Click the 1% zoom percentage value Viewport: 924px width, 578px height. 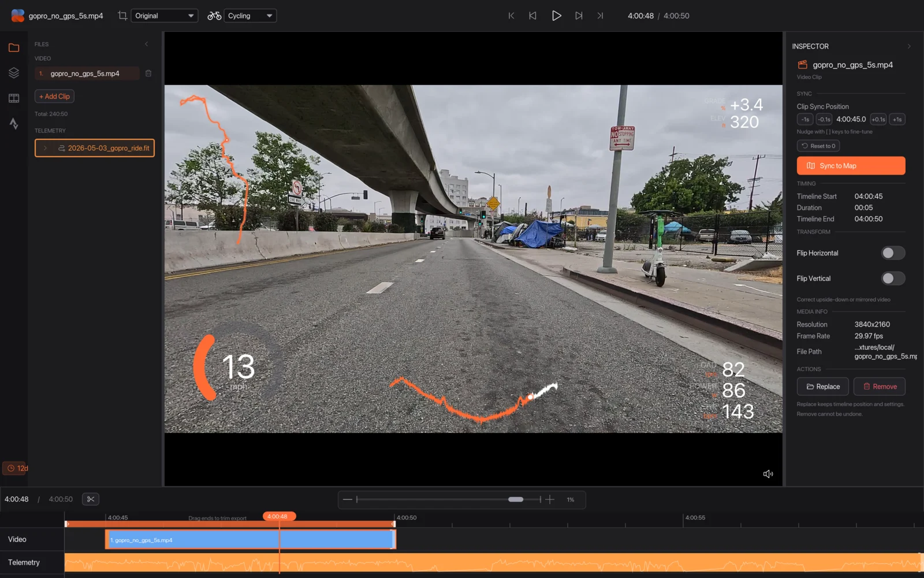click(x=571, y=499)
